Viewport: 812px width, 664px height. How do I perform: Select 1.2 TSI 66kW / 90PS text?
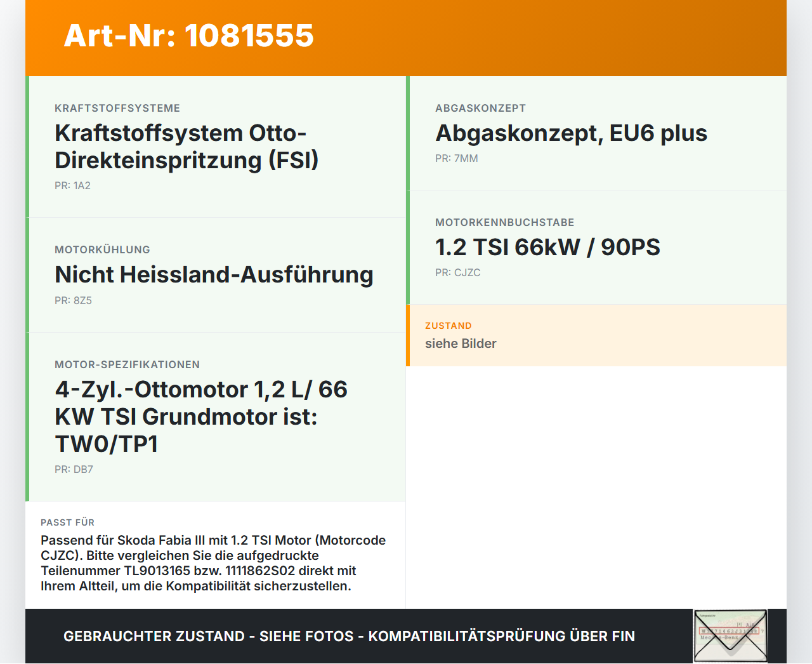[547, 248]
